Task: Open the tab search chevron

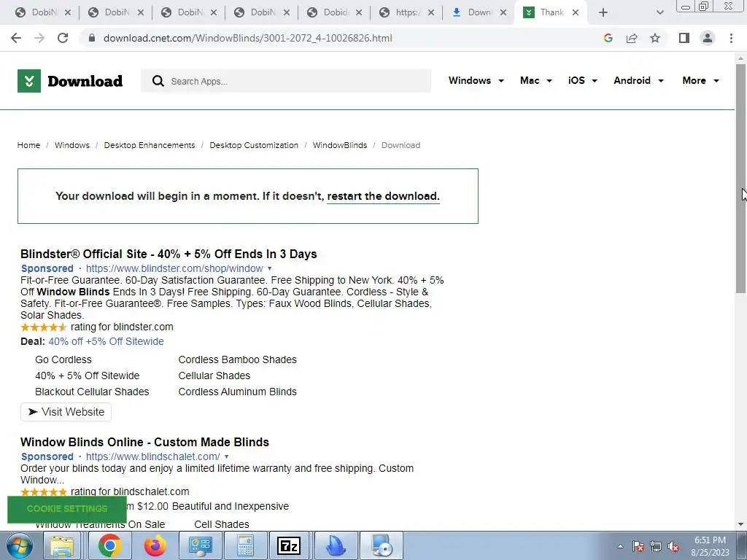Action: point(659,13)
